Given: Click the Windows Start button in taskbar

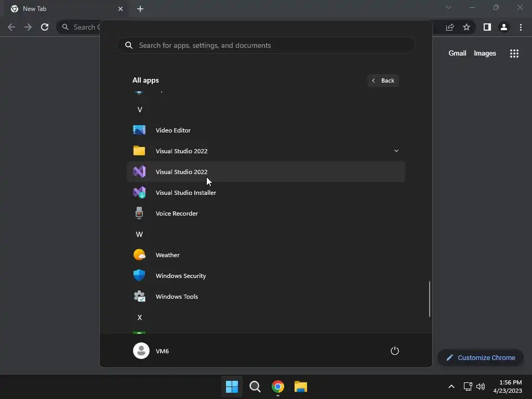Looking at the screenshot, I should [x=232, y=387].
